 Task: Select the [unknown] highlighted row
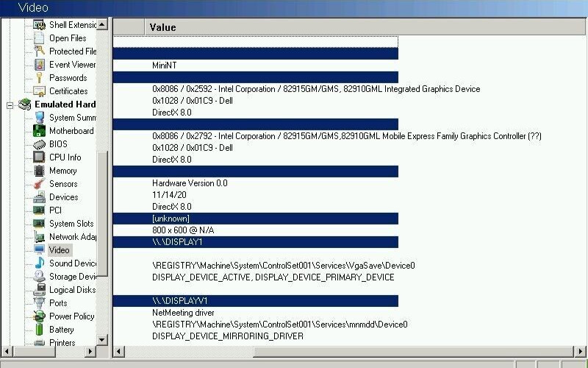tap(255, 219)
